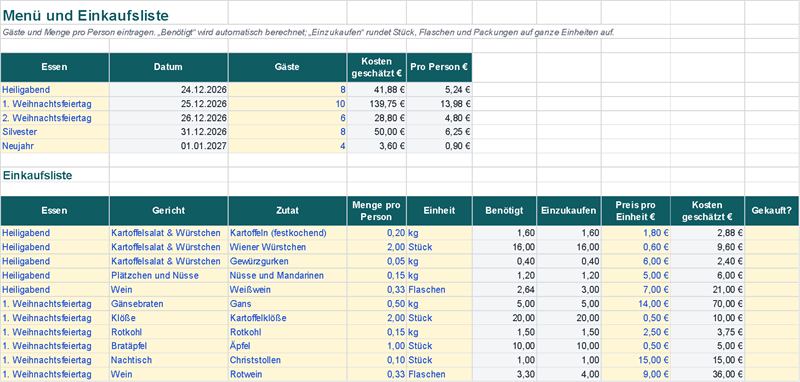Select the Weißwein needed amount 2,64
This screenshot has width=800, height=382.
pyautogui.click(x=504, y=290)
